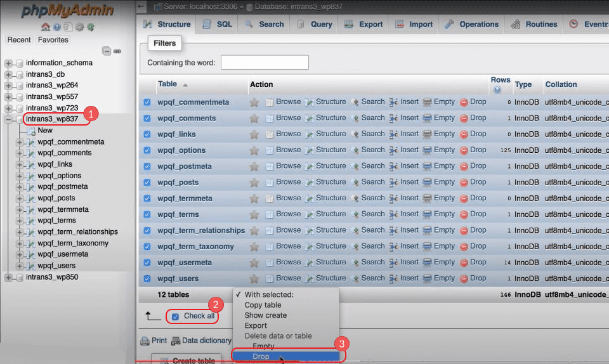This screenshot has width=609, height=364.
Task: Toggle the Check all checkbox
Action: point(175,316)
